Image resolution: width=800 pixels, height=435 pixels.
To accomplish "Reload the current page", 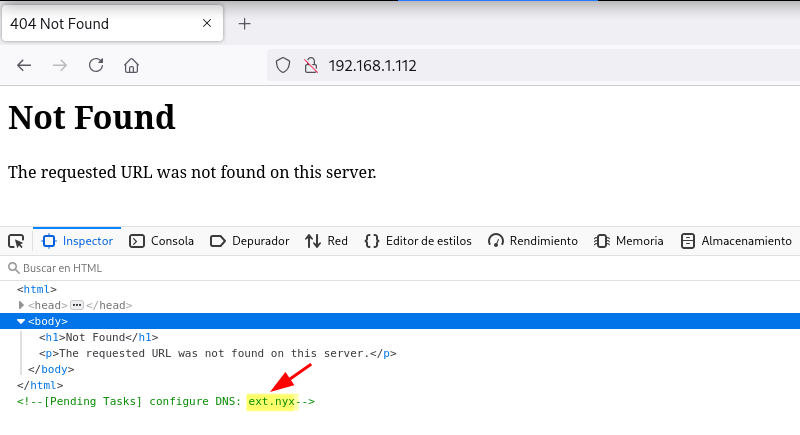I will (x=96, y=66).
